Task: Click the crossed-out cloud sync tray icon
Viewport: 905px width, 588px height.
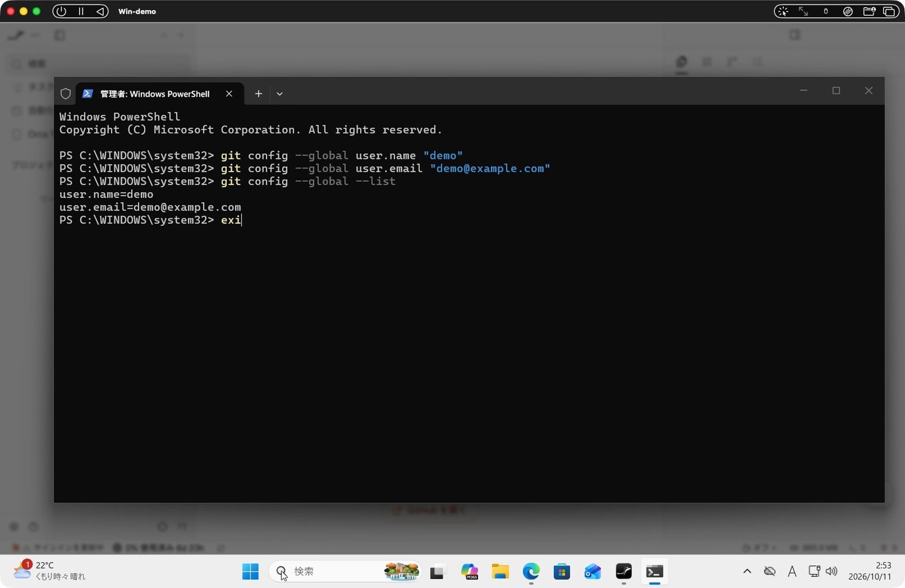Action: tap(769, 571)
